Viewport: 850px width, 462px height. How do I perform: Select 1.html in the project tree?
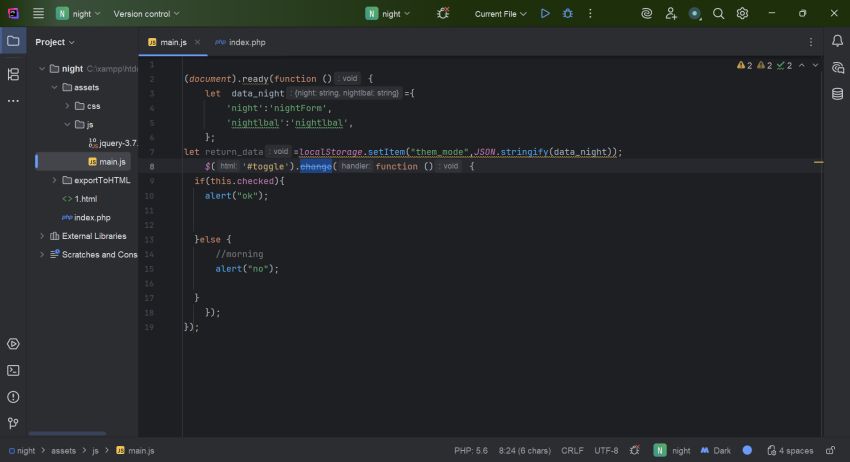(85, 199)
